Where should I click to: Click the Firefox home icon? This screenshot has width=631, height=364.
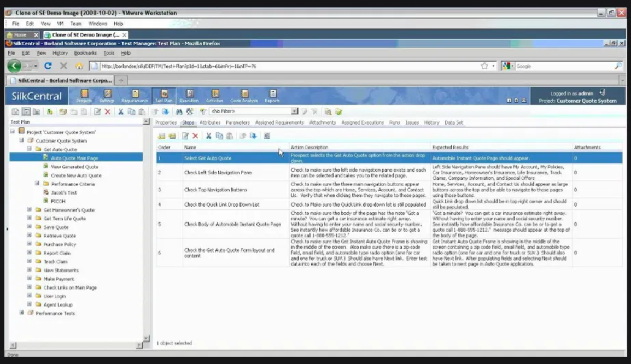79,66
